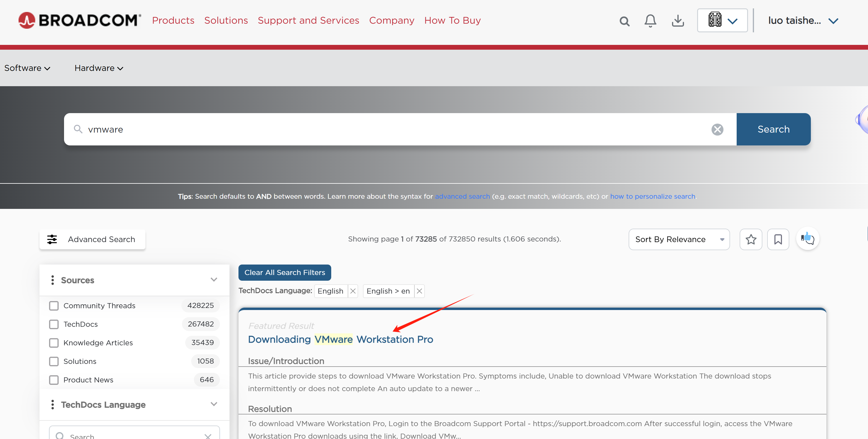Collapse the Sources panel
The width and height of the screenshot is (868, 439).
(x=214, y=279)
